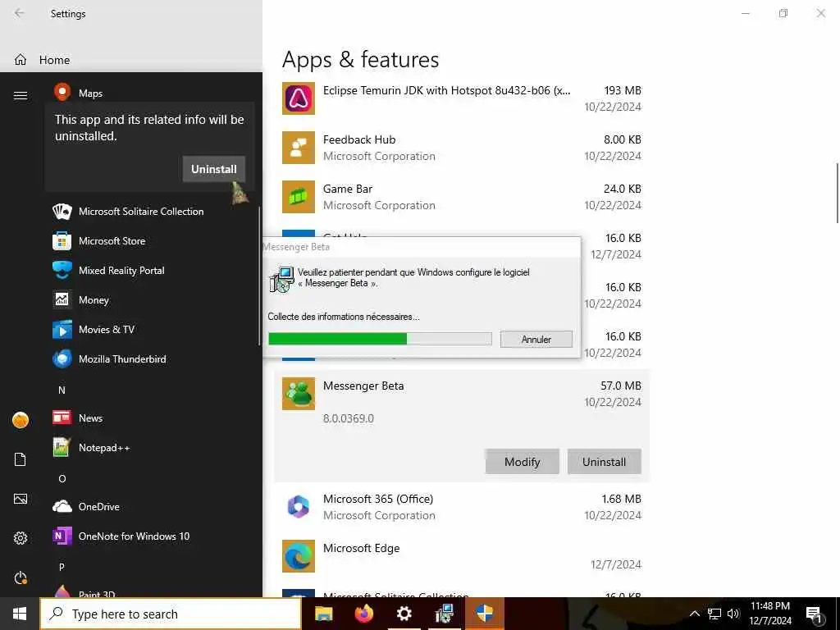
Task: Launch Mixed Reality Portal icon
Action: point(62,271)
